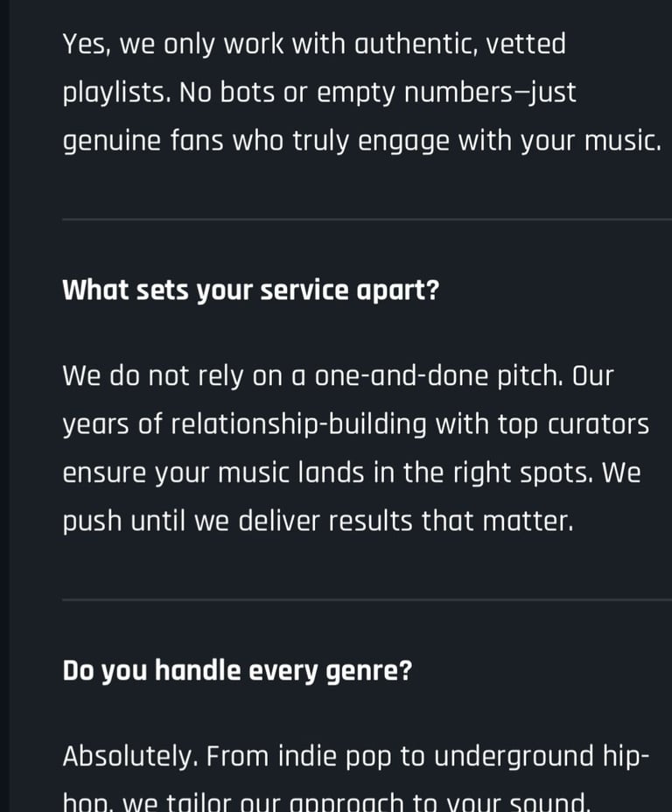Viewport: 672px width, 812px height.
Task: Click the divider above "Do you handle every genre?"
Action: (366, 599)
